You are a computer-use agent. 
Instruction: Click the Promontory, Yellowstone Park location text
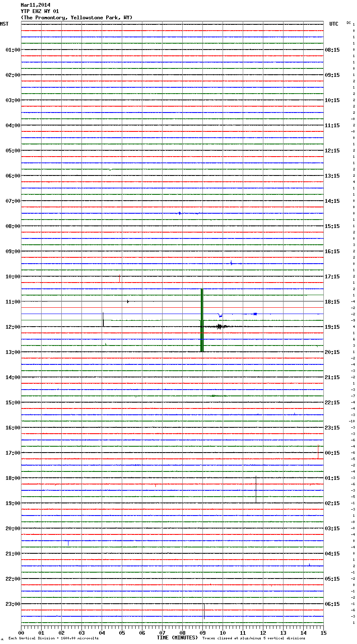tap(76, 18)
